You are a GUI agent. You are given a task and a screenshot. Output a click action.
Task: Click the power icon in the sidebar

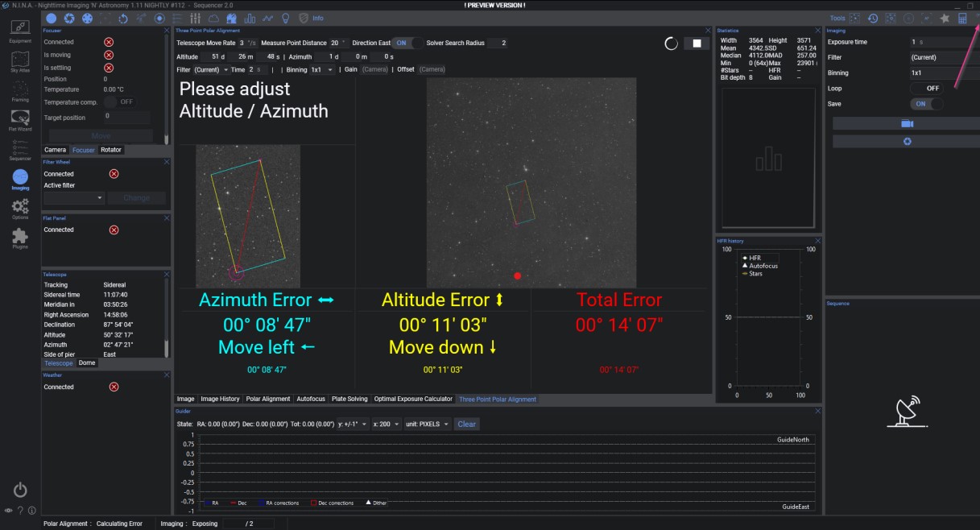pyautogui.click(x=20, y=490)
